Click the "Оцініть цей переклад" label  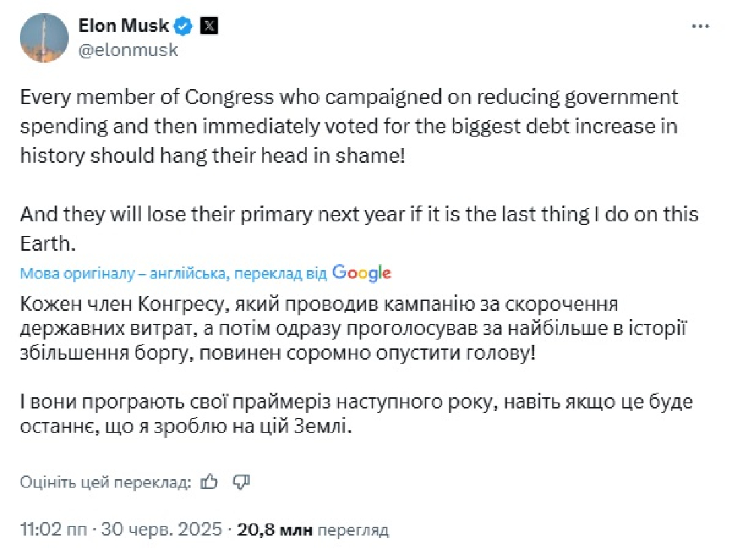pos(106,482)
